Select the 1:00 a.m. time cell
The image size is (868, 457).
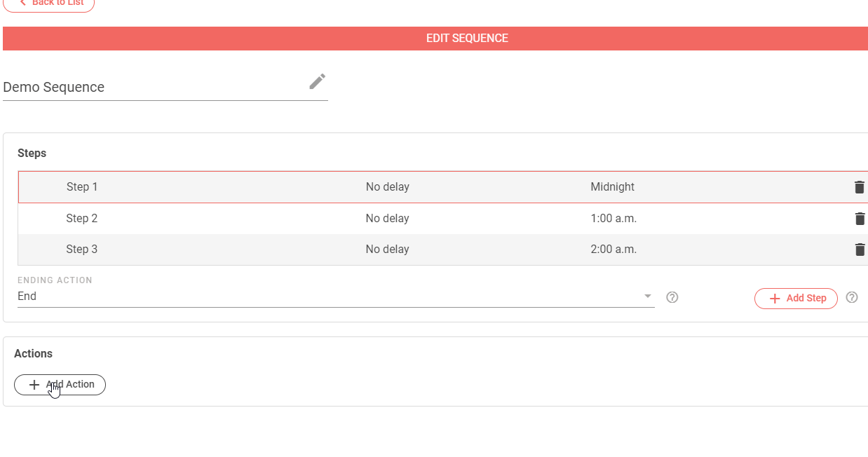coord(613,219)
